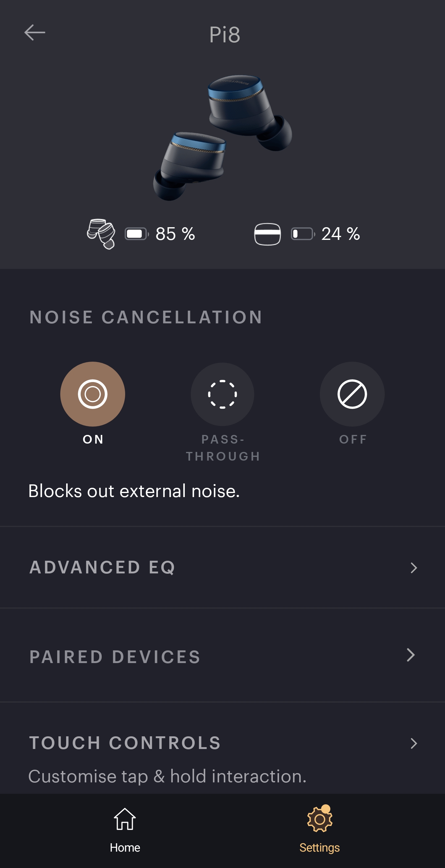445x868 pixels.
Task: Turn noise cancellation On
Action: (x=93, y=394)
